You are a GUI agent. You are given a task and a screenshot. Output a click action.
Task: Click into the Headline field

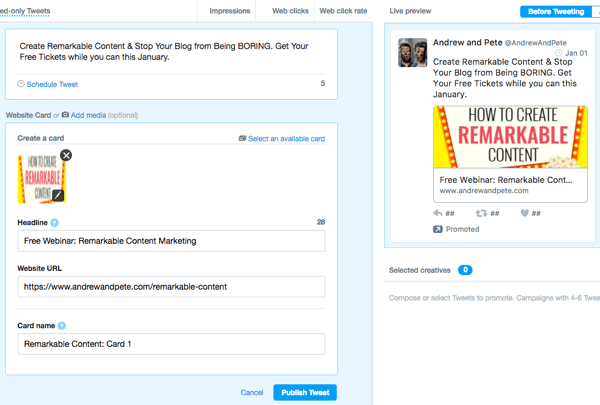click(171, 241)
